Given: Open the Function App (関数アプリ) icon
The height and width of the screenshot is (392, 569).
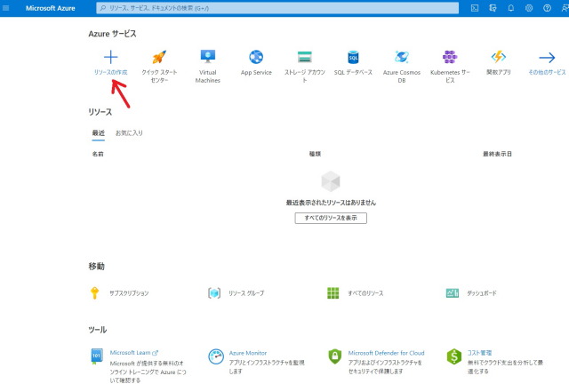Looking at the screenshot, I should coord(498,57).
